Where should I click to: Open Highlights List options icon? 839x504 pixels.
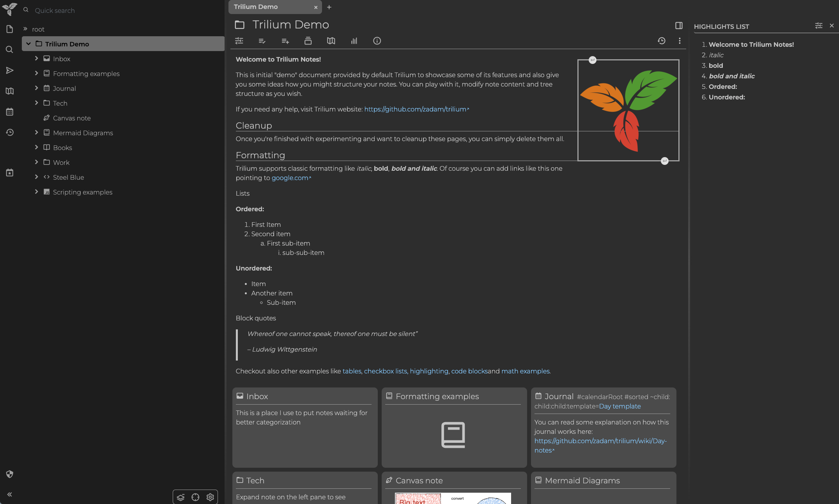(819, 26)
